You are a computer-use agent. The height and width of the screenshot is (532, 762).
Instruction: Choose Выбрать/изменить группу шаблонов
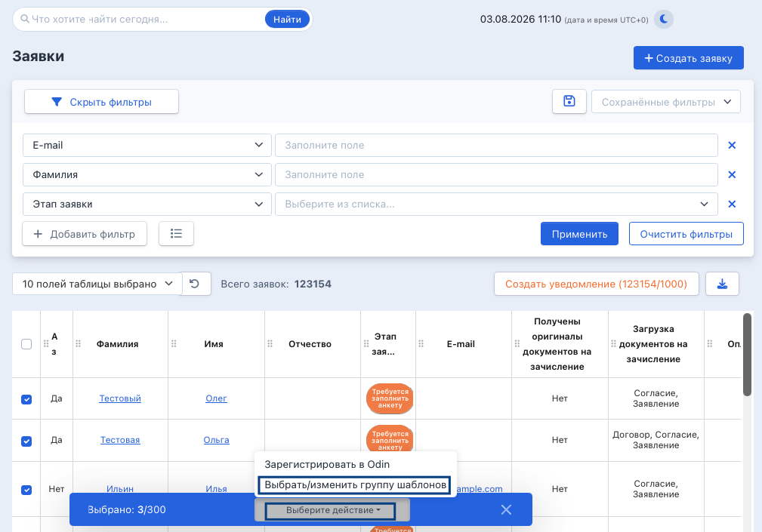[355, 485]
